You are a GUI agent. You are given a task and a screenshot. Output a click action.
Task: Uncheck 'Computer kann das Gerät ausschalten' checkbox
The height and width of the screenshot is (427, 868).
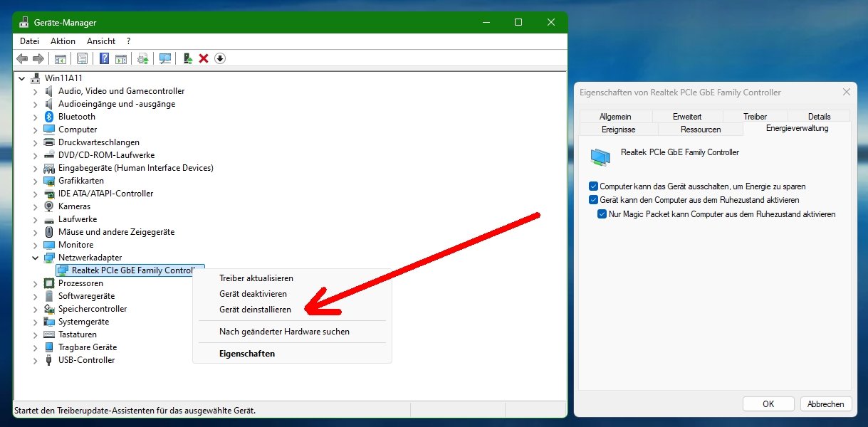[x=594, y=186]
